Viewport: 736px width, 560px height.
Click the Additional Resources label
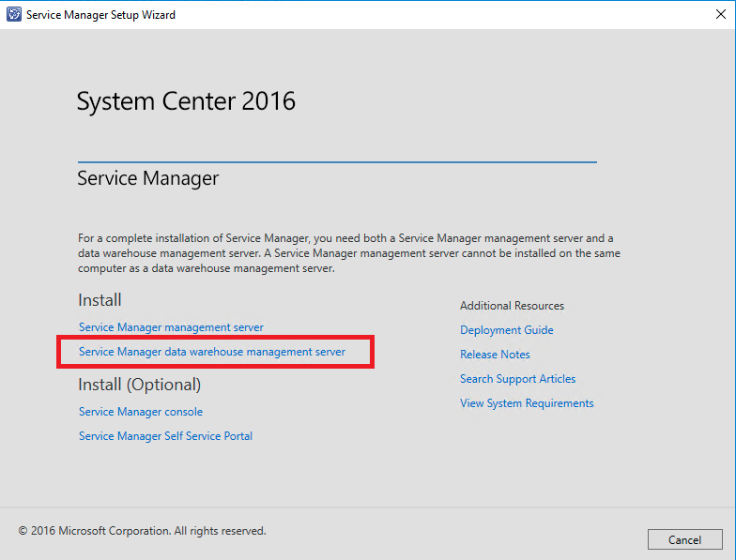pos(512,306)
